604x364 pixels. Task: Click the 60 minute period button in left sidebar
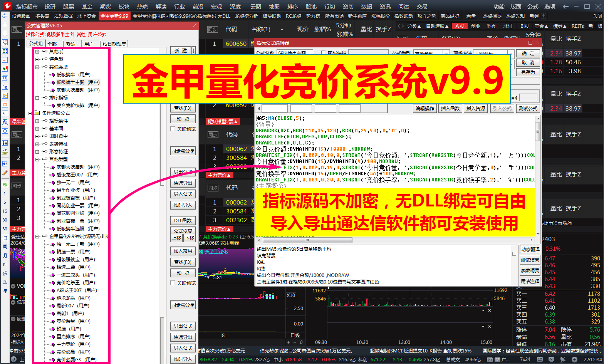5,229
